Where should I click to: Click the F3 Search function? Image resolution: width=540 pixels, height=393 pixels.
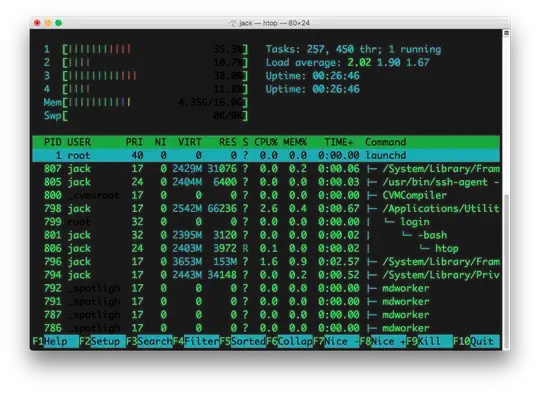tap(149, 341)
